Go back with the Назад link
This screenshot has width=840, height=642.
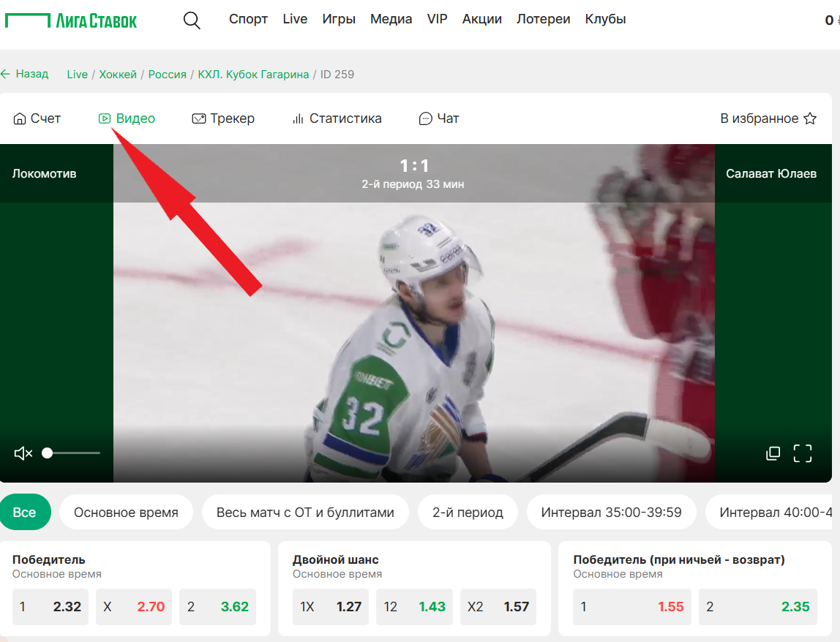click(25, 74)
